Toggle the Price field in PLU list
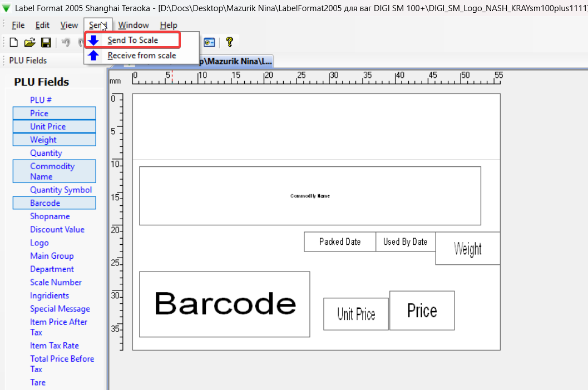 (x=54, y=113)
